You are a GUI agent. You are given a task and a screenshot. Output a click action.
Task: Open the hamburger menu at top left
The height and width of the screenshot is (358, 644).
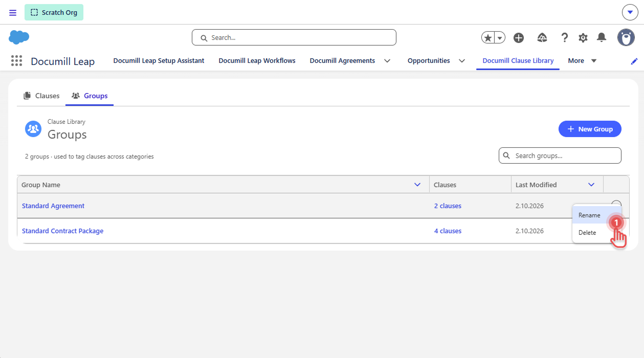(13, 13)
